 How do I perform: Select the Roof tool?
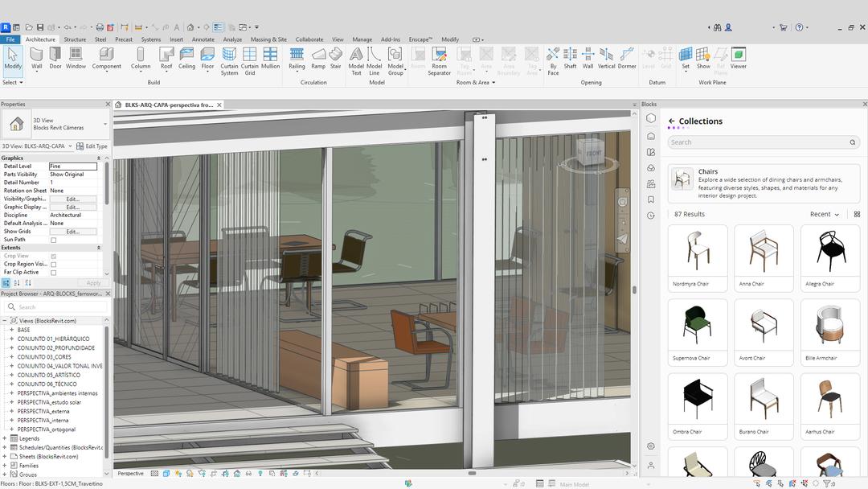point(166,58)
